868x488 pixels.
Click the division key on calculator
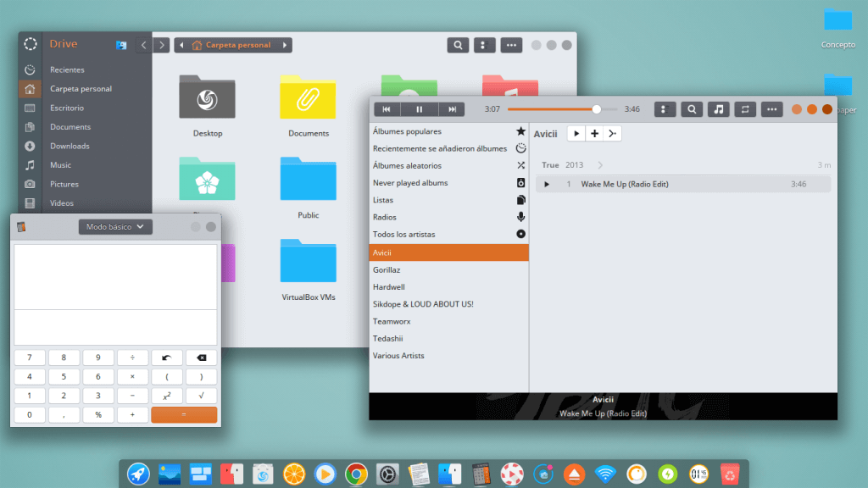click(x=132, y=358)
